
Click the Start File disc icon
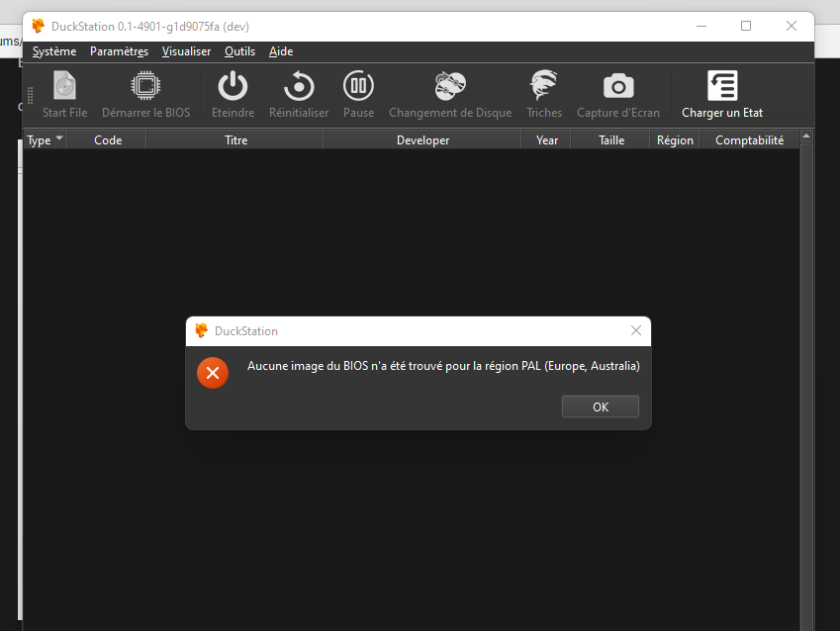coord(65,86)
